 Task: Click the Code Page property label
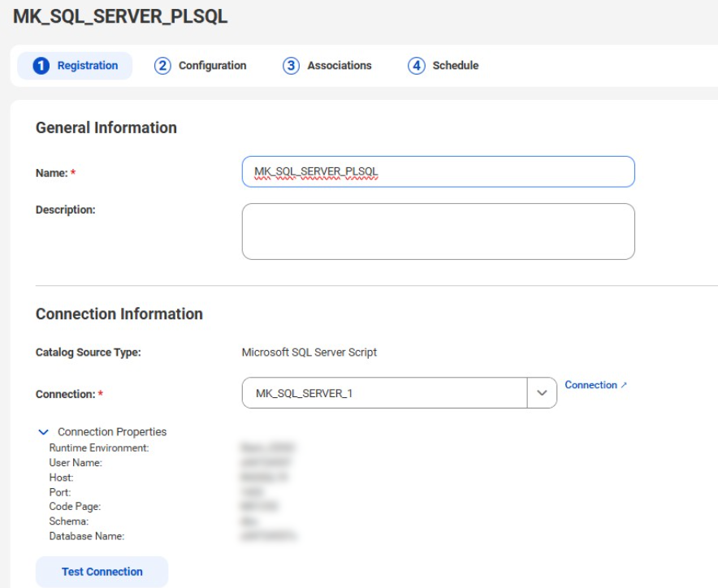tap(75, 507)
